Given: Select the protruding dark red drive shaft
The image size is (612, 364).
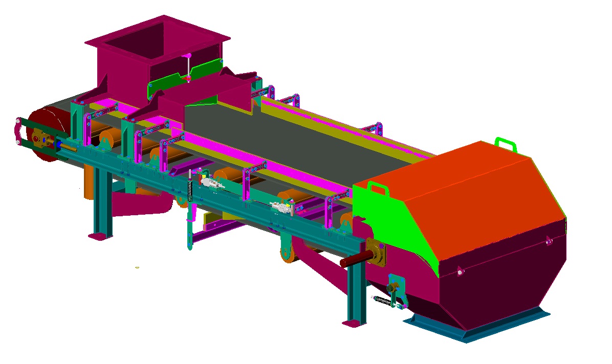Looking at the screenshot, I should 353,260.
